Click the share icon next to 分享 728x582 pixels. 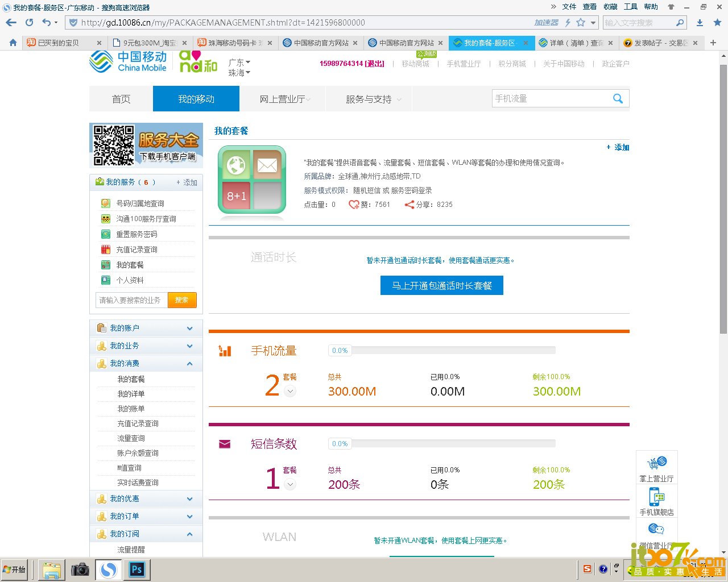click(x=409, y=205)
